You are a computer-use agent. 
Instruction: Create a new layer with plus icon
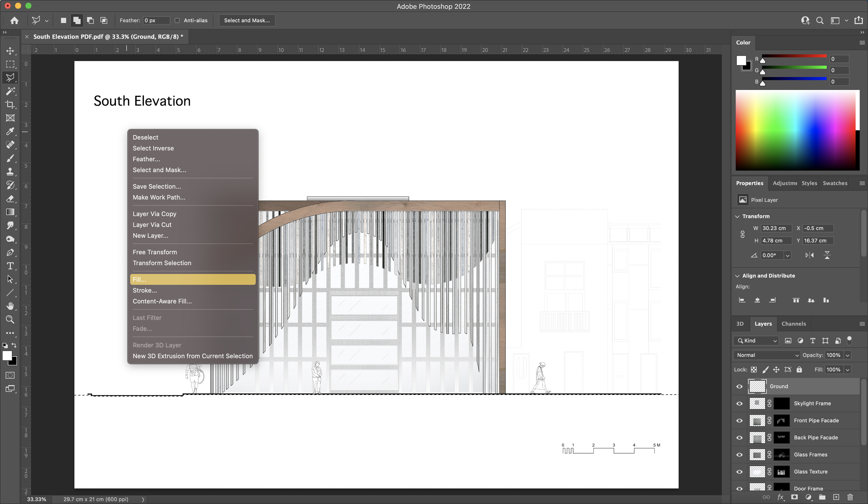836,497
